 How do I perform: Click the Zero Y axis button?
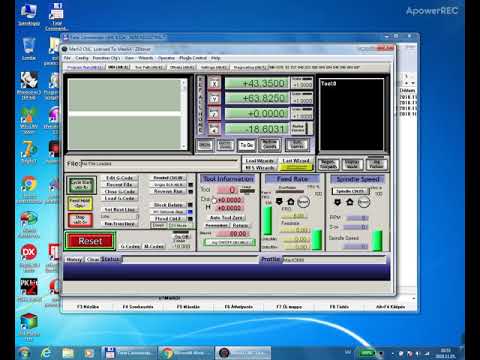click(214, 99)
